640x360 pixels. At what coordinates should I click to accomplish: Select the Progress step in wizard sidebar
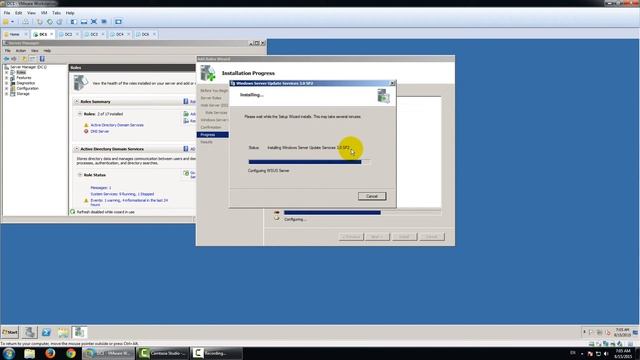[213, 135]
